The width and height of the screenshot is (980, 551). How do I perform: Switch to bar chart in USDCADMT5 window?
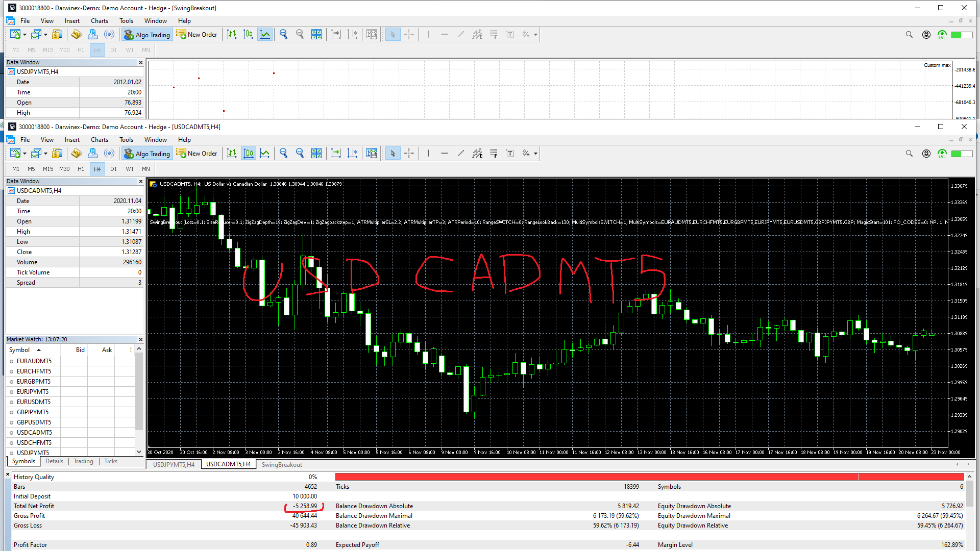click(x=232, y=154)
